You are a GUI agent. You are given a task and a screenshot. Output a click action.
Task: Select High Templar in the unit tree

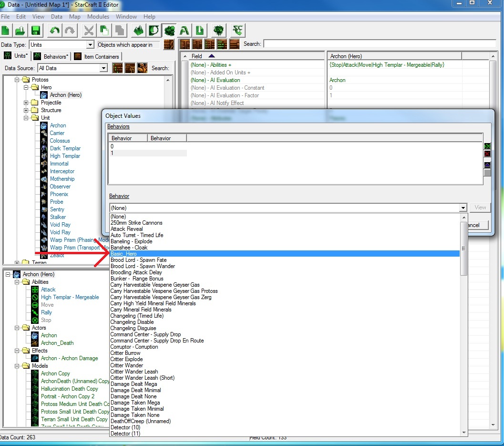pyautogui.click(x=65, y=156)
